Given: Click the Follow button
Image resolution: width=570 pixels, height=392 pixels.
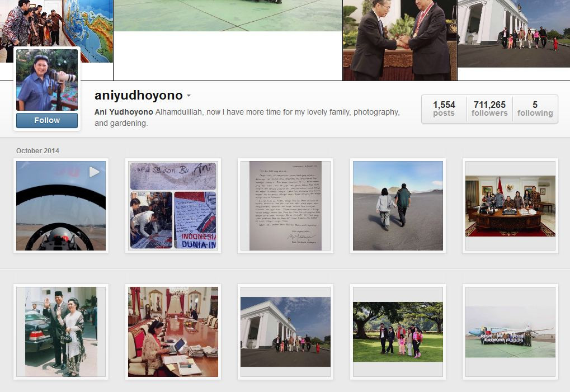Looking at the screenshot, I should 47,120.
